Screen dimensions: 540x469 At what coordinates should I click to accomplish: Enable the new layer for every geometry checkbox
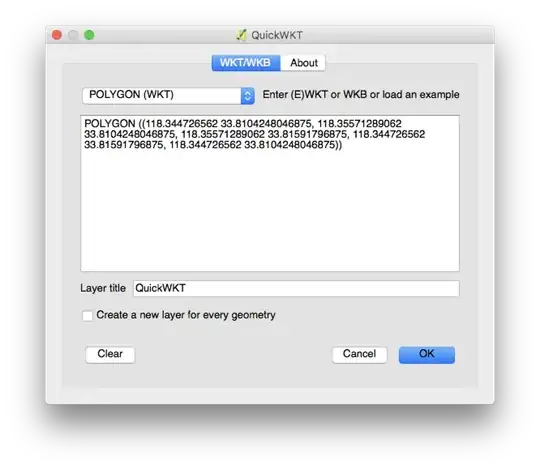coord(87,315)
